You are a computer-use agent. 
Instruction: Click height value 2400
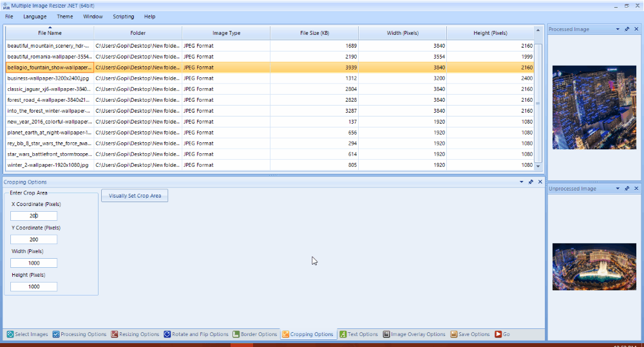click(x=527, y=78)
